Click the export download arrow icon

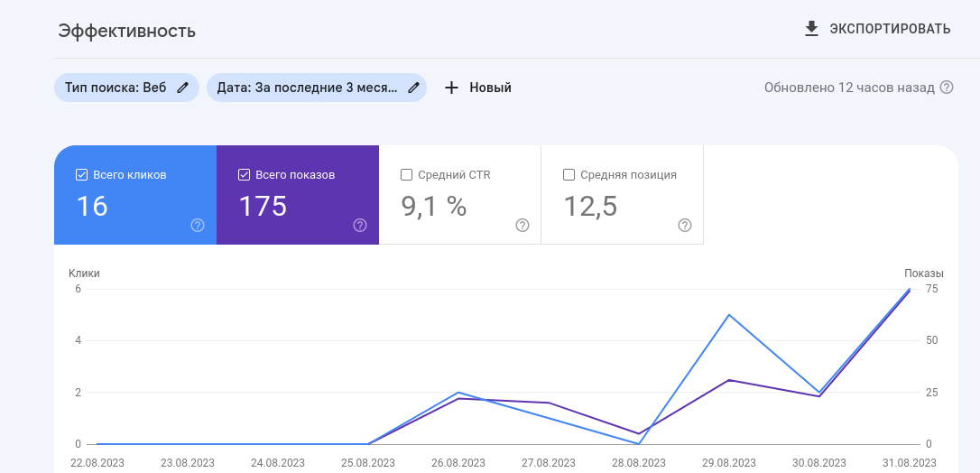811,29
